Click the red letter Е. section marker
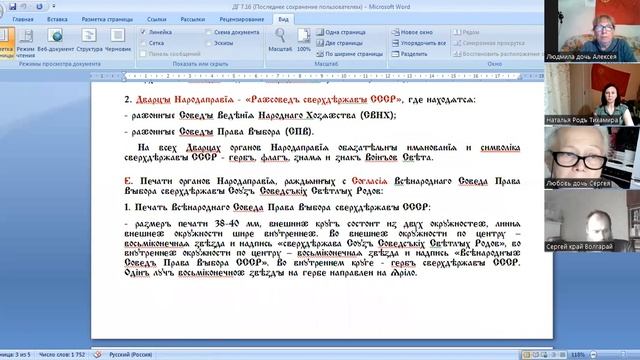 (128, 181)
